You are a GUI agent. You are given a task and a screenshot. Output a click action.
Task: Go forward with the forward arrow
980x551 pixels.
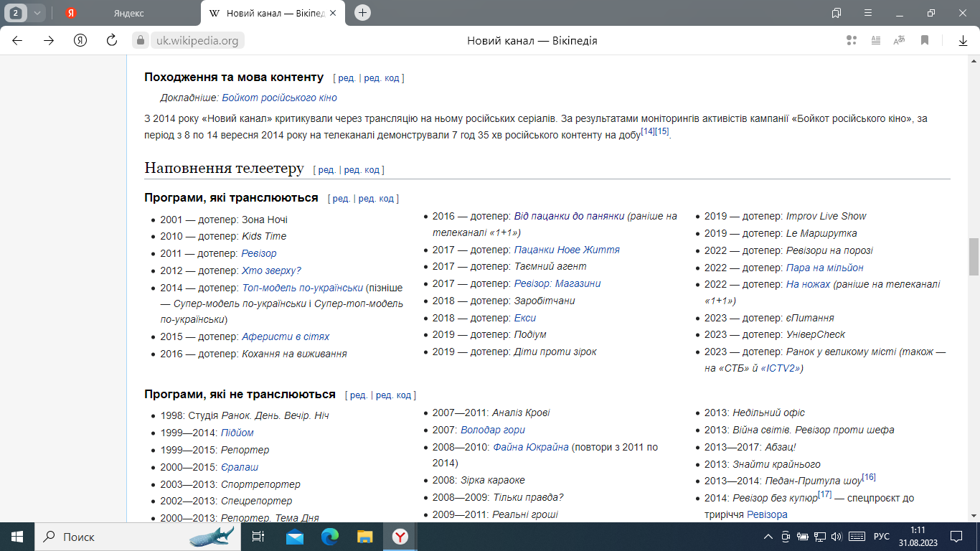49,40
